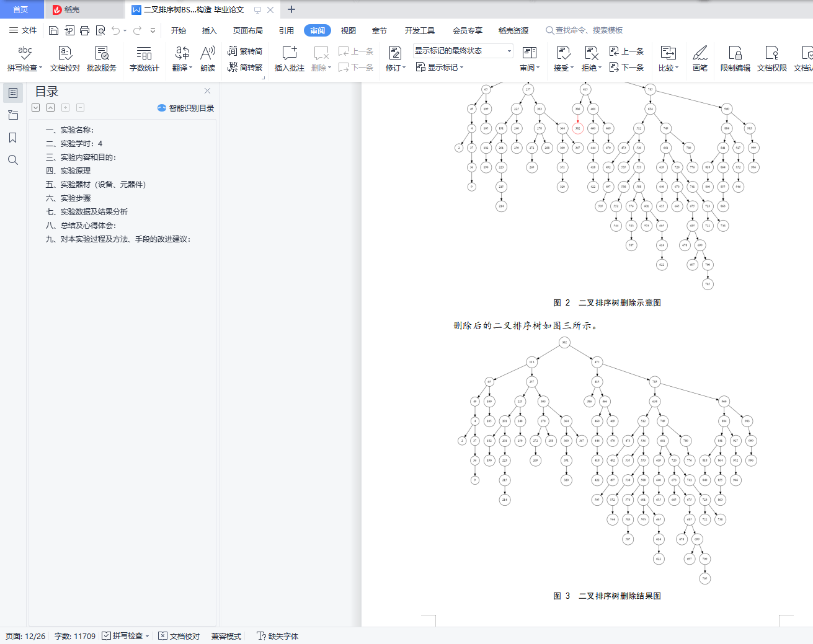Expand the 接受 dropdown arrow

(572, 68)
